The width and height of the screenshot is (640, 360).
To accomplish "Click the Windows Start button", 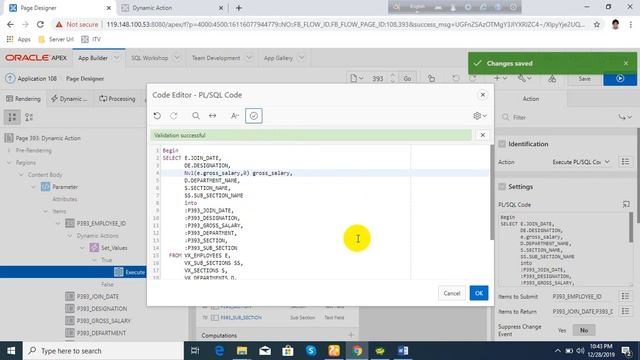I will pos(11,351).
